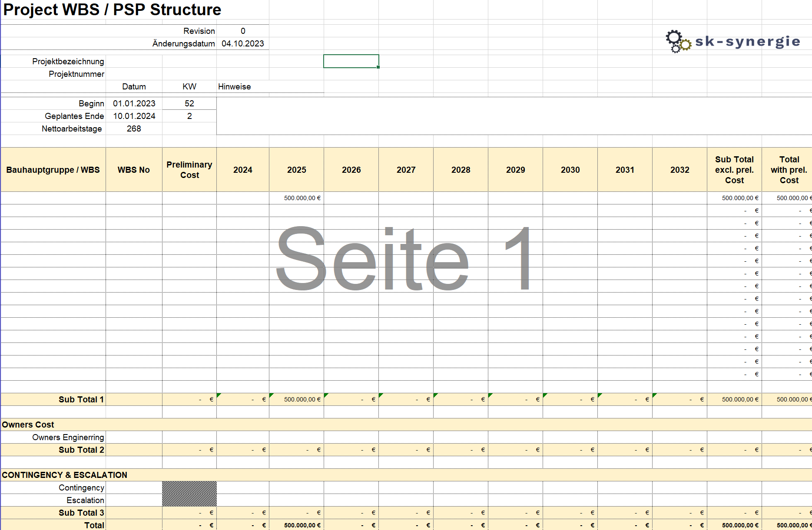Click the Contingency row label
Screen dimensions: 812x530
(x=82, y=487)
